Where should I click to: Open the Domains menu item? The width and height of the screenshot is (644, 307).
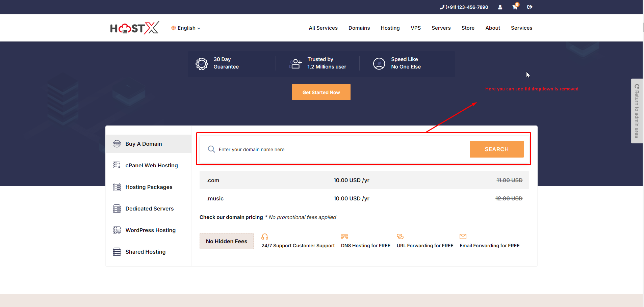pyautogui.click(x=359, y=28)
